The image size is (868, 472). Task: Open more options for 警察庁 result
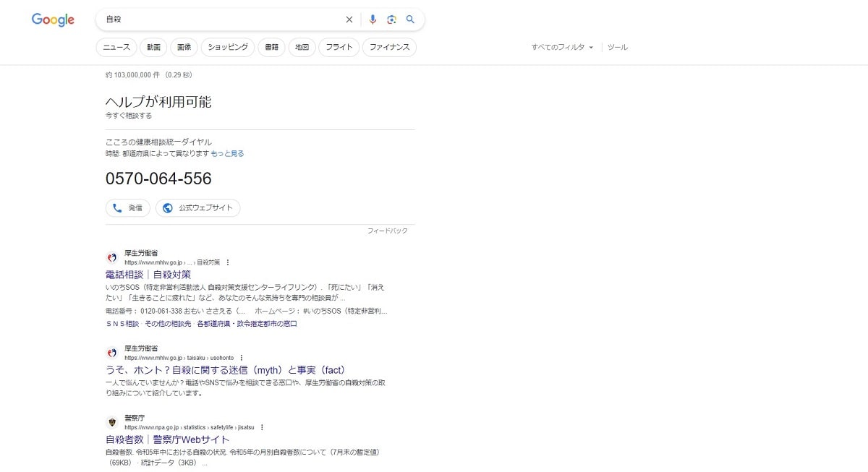(262, 427)
